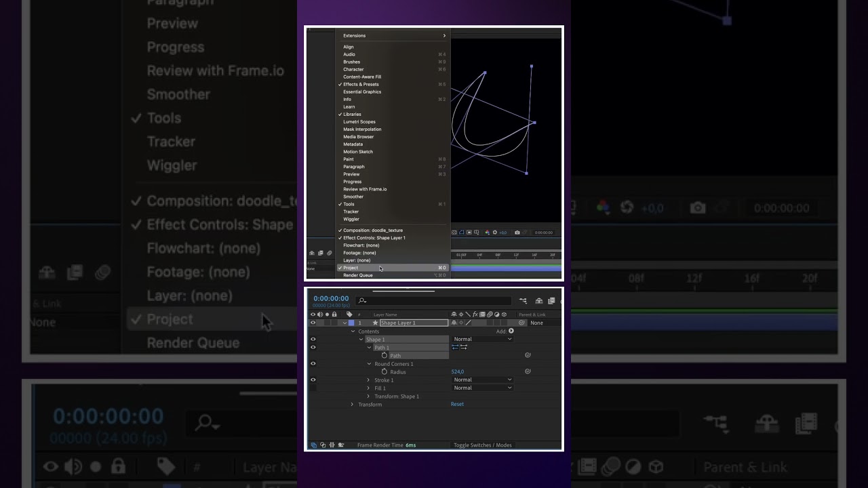Click the 0:00:00:00 timecode in the timeline
This screenshot has width=868, height=488.
tap(331, 298)
